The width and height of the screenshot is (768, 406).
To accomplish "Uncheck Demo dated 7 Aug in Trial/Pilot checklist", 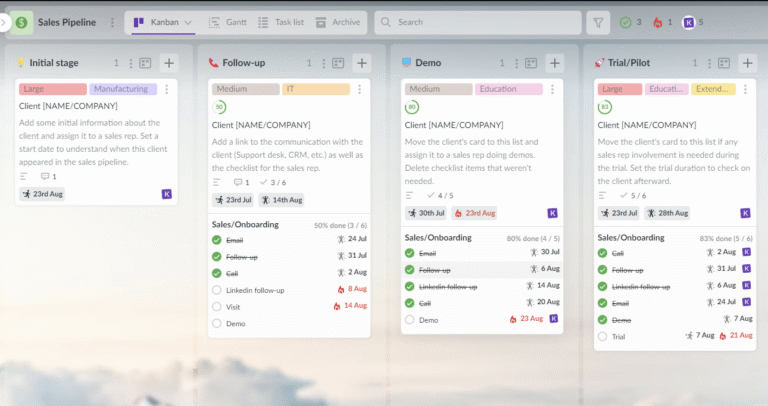I will (x=603, y=320).
